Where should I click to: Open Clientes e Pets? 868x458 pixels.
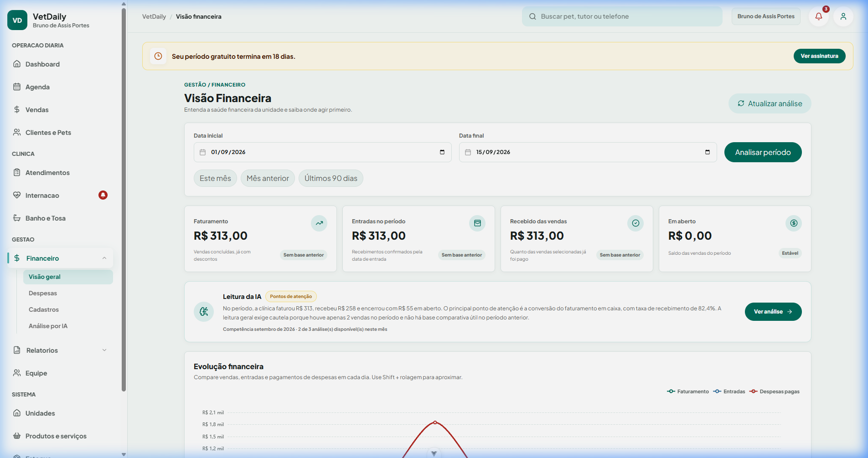pos(60,133)
